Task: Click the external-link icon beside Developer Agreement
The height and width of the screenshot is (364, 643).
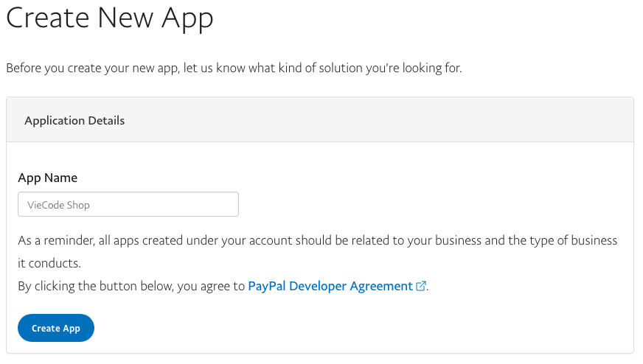Action: click(x=421, y=287)
